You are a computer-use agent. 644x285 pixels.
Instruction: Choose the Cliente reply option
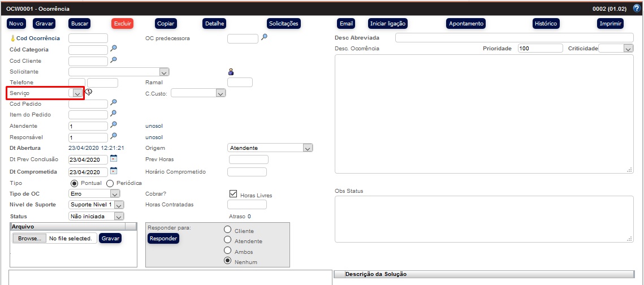point(228,230)
